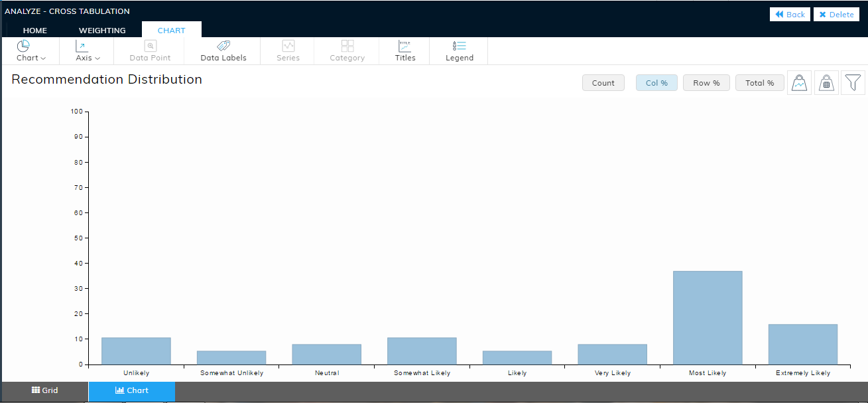Select the Likely bar
This screenshot has height=403, width=868.
point(517,358)
